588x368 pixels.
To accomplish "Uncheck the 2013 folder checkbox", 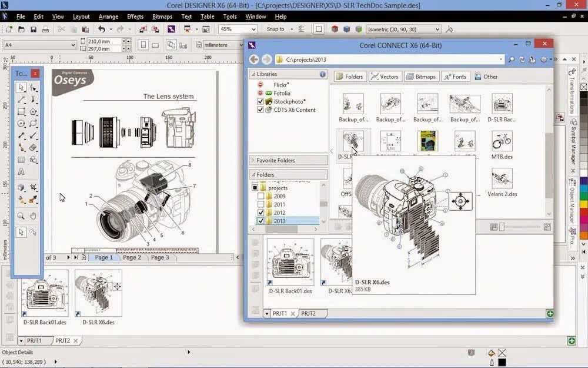I will coord(260,221).
